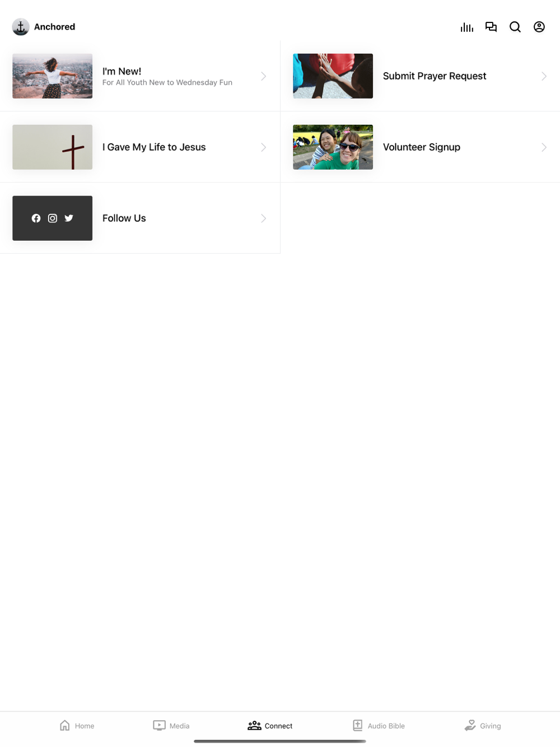Open the user profile icon
Viewport: 560px width, 747px height.
(539, 27)
